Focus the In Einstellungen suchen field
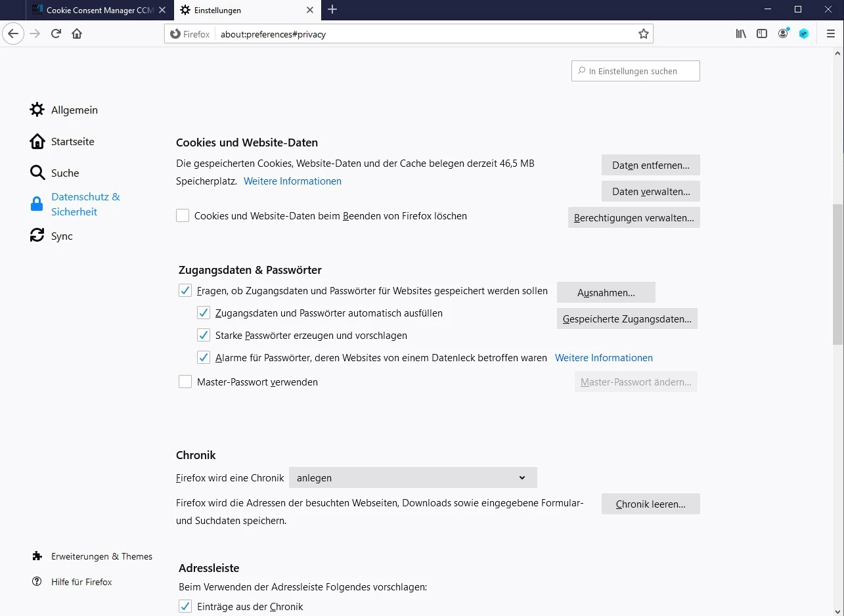The image size is (844, 616). (635, 71)
